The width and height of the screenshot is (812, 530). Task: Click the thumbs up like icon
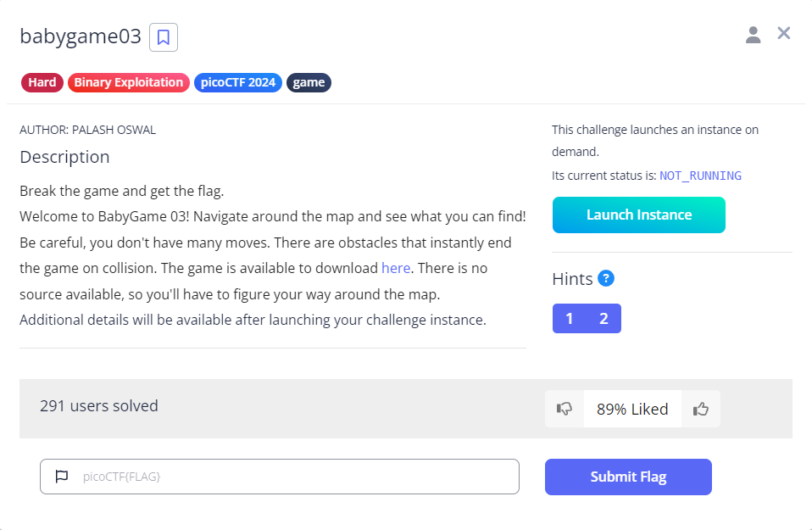(x=701, y=409)
